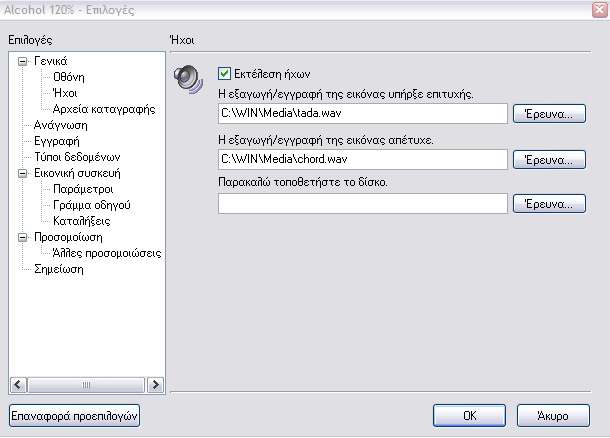The width and height of the screenshot is (610, 438).
Task: Click the tree horizontal scrollbar thumb
Action: pos(86,385)
